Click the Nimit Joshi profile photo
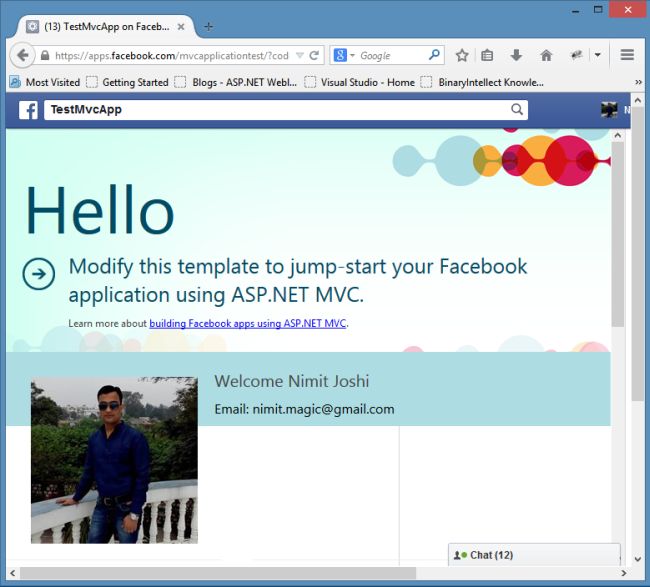 coord(114,460)
